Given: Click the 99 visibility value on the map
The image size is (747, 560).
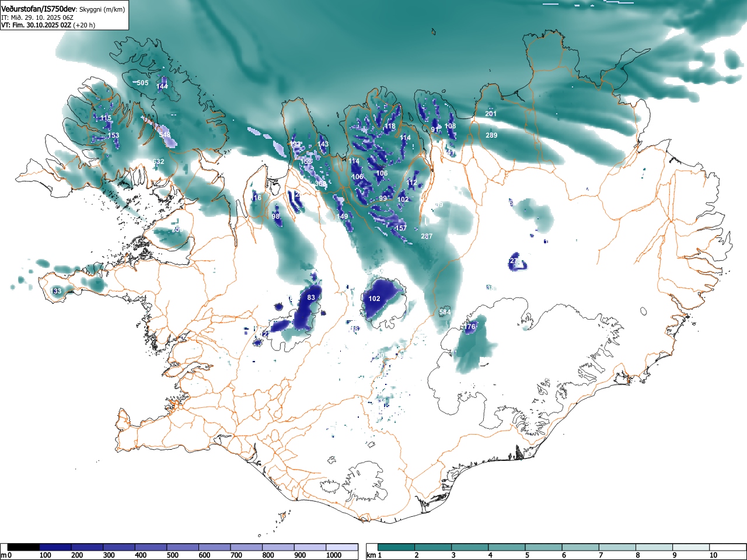Looking at the screenshot, I should [x=383, y=198].
